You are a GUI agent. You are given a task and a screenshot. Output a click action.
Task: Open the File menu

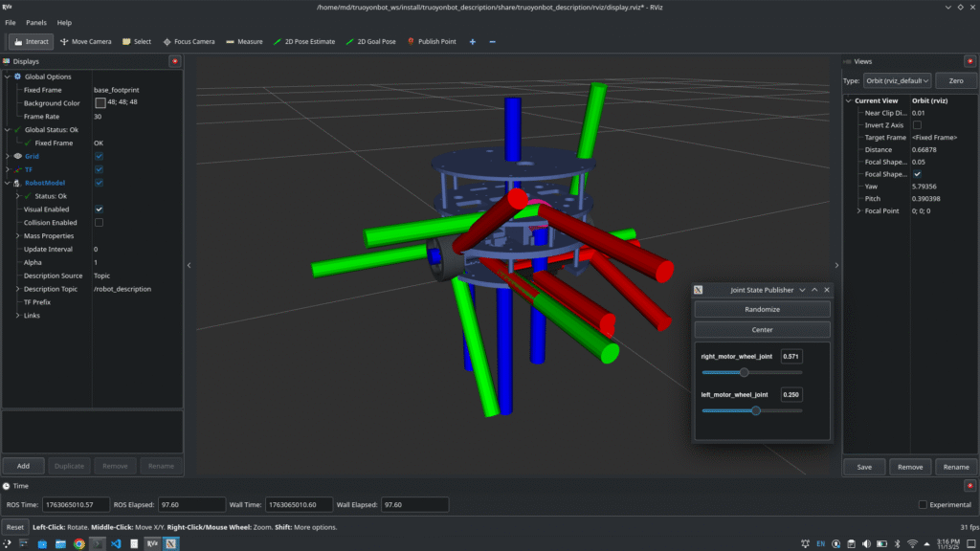click(x=11, y=22)
